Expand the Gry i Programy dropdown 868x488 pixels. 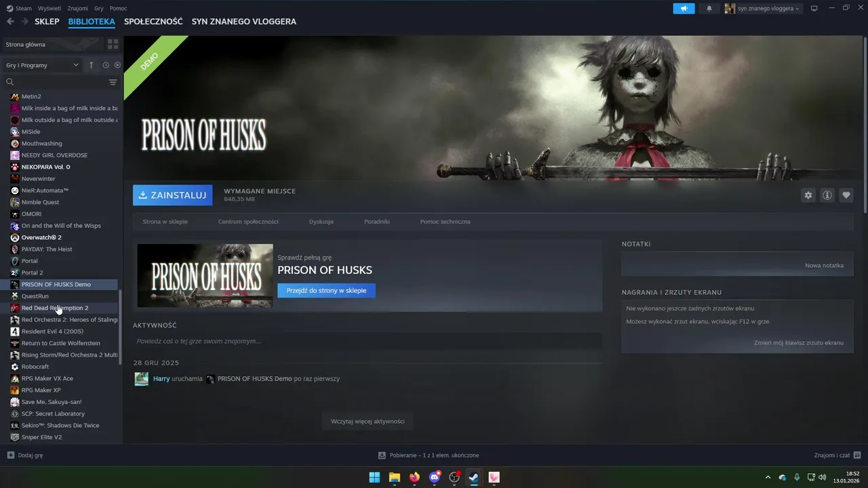(42, 65)
